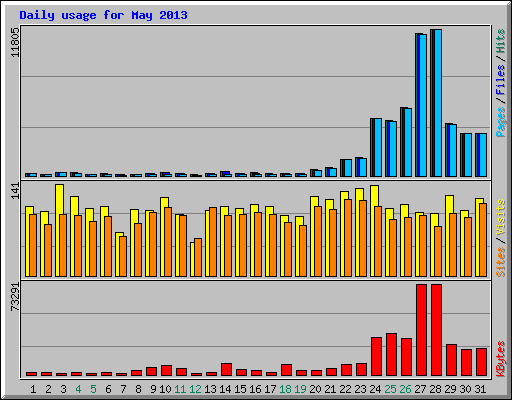Click day label 28 on the x-axis
512x400 pixels.
(435, 389)
